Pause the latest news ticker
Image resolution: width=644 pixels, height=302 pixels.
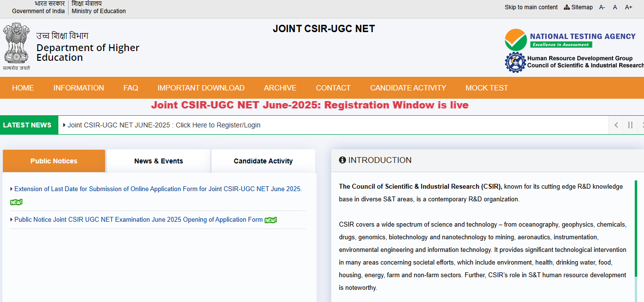pyautogui.click(x=630, y=125)
